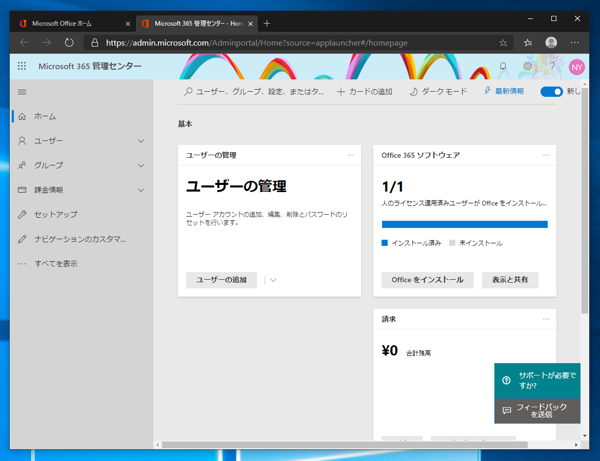This screenshot has height=461, width=600.
Task: Open セットアップ in the sidebar
Action: point(82,215)
